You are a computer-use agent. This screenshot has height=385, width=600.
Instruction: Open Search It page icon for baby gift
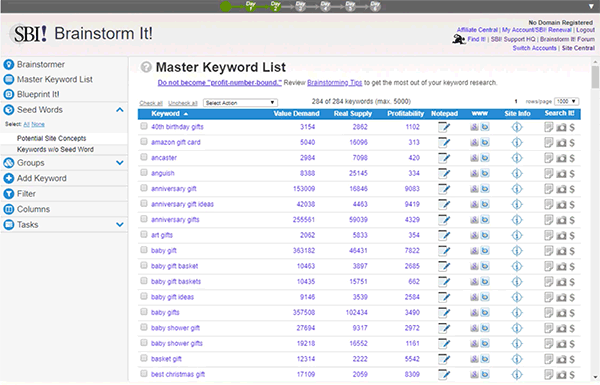[548, 251]
